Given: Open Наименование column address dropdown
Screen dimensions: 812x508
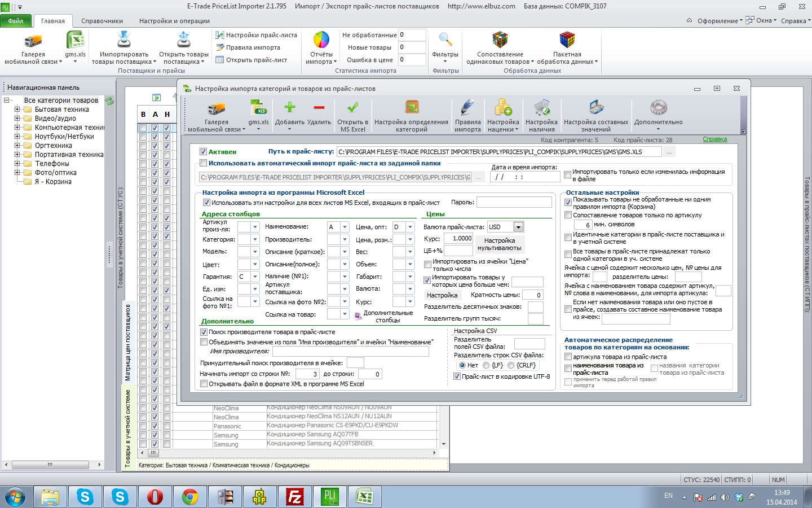Looking at the screenshot, I should pyautogui.click(x=346, y=227).
